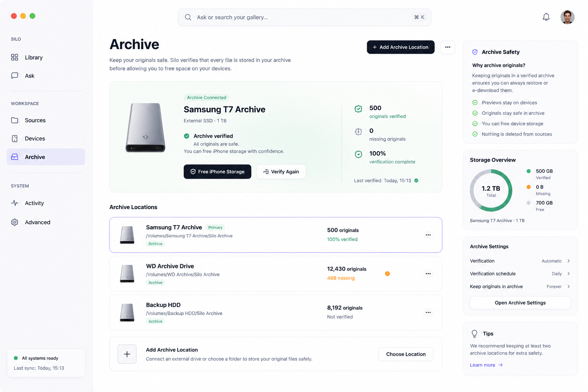Open the page more-options ellipsis button
588x392 pixels.
(448, 47)
